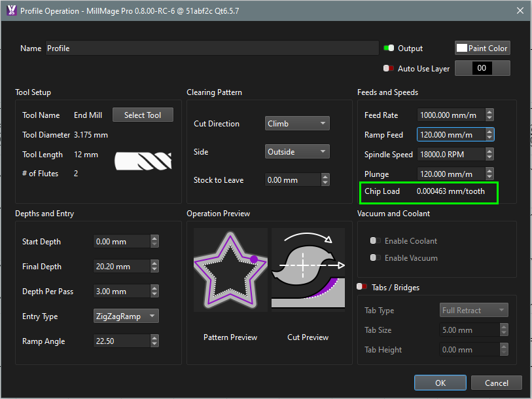Open the Entry Type dropdown

126,316
